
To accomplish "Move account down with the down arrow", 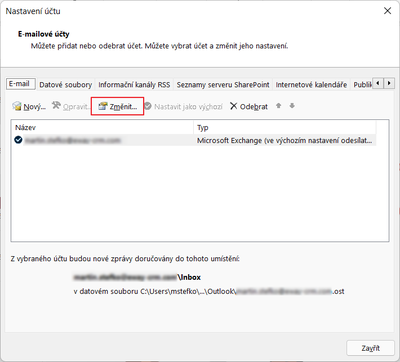I will click(292, 106).
